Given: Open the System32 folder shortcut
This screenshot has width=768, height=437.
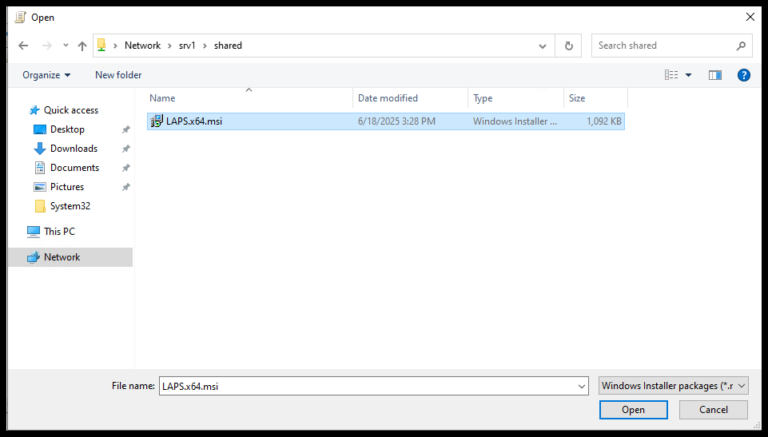Looking at the screenshot, I should 70,206.
